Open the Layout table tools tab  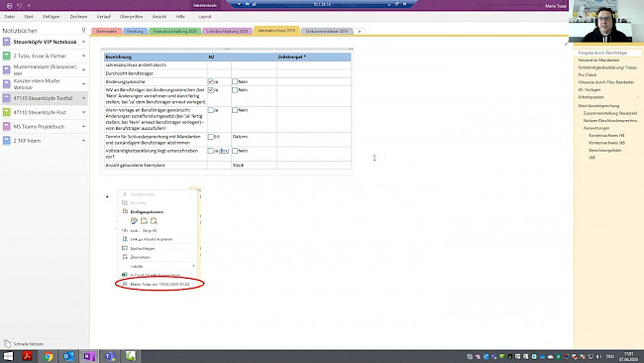pos(204,17)
